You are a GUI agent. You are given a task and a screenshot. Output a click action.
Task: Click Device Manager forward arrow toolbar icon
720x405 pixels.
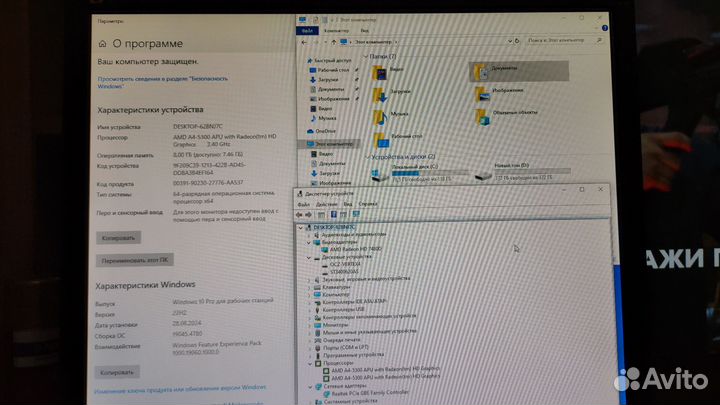click(x=309, y=215)
